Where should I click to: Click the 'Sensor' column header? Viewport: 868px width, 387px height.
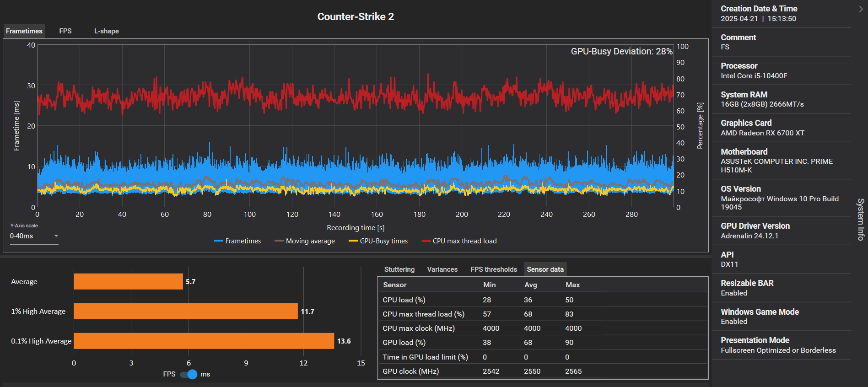pyautogui.click(x=395, y=285)
